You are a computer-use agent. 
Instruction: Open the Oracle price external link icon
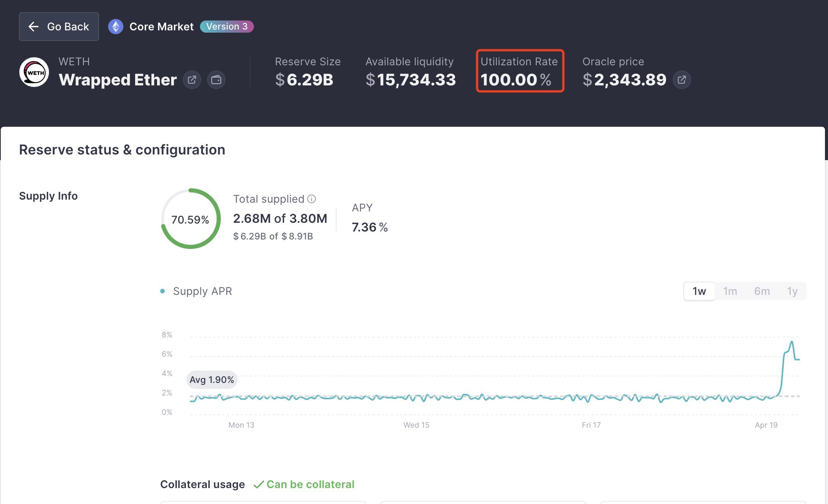pos(682,80)
